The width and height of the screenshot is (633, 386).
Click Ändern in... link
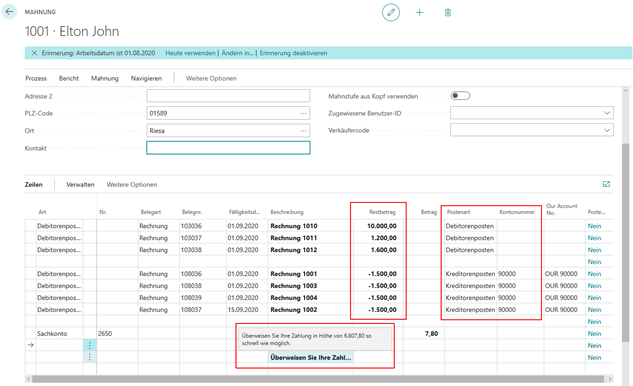tap(237, 53)
